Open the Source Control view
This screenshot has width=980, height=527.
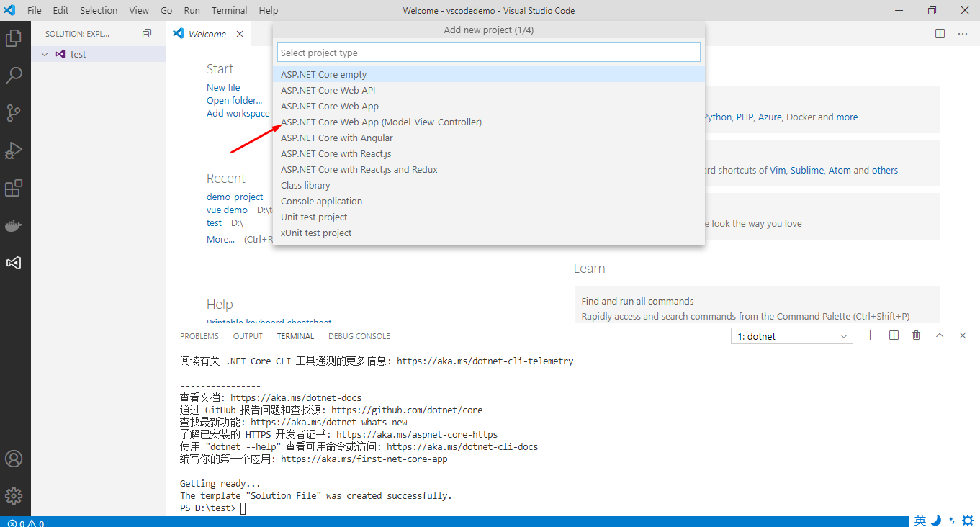point(14,112)
